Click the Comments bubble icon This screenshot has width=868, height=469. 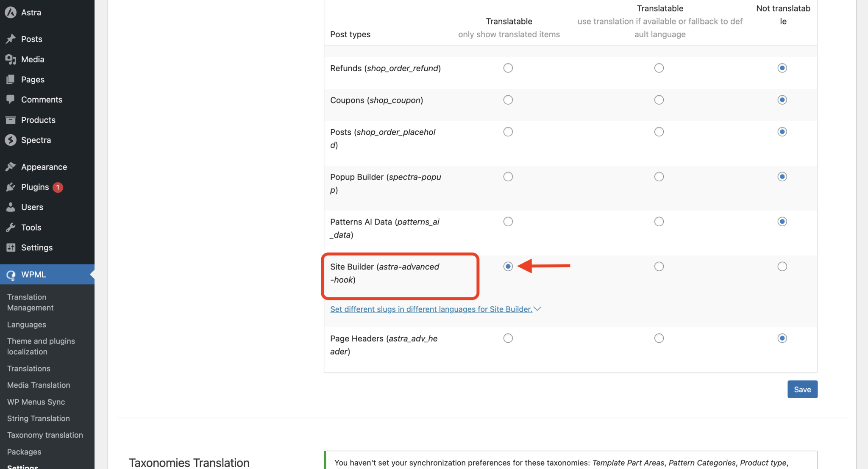[11, 100]
